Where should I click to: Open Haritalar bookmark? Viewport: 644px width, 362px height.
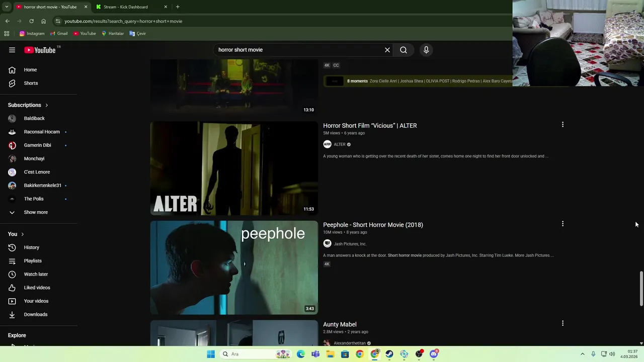[x=113, y=34]
